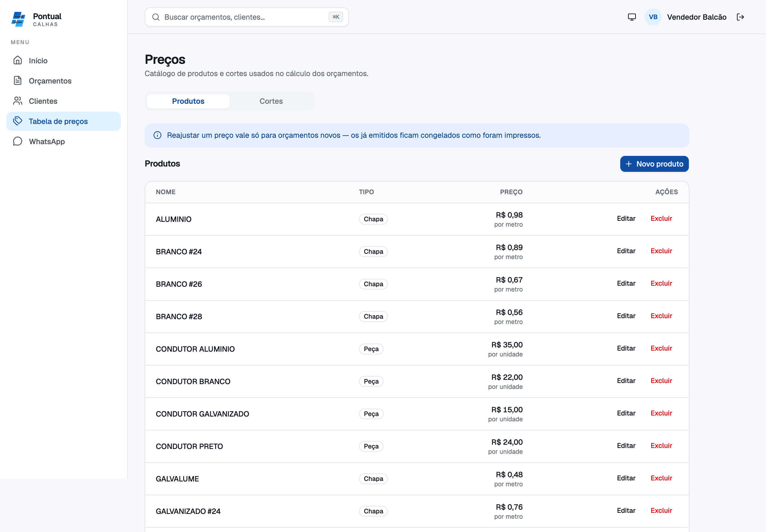Edit the GALVANIZADO #24 product
Screen dimensions: 766x532
coord(626,511)
